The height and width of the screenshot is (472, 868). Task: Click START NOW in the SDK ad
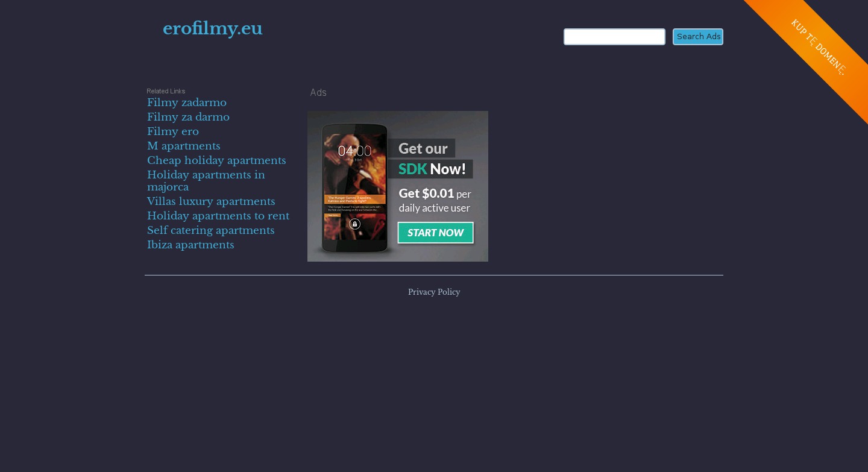[435, 233]
